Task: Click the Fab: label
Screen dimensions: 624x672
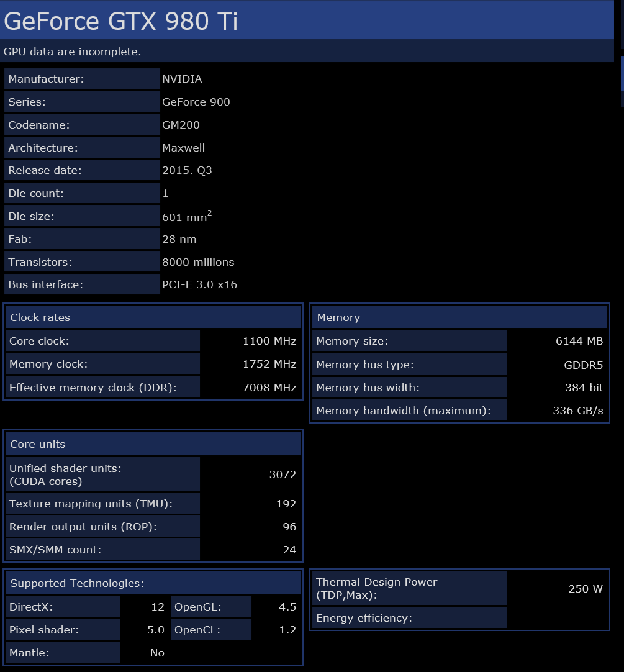Action: point(83,239)
